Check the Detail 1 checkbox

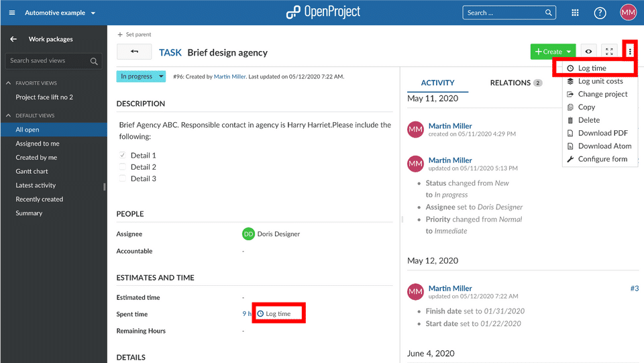(122, 155)
